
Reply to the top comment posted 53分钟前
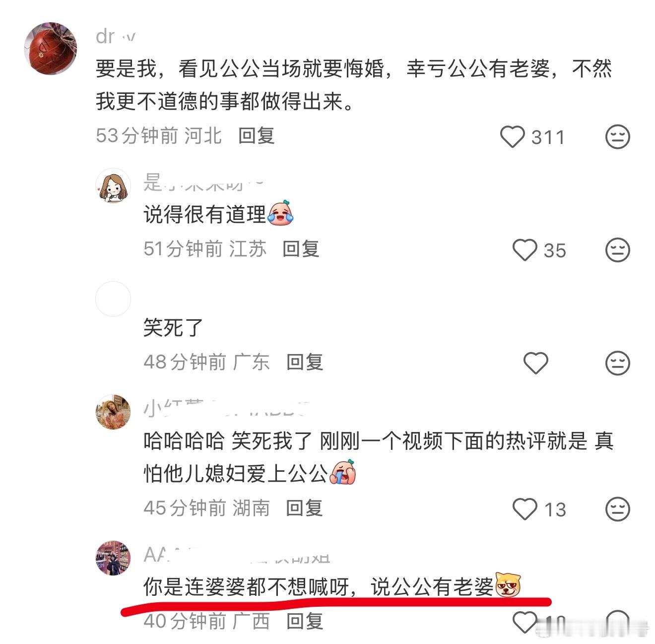pos(257,136)
